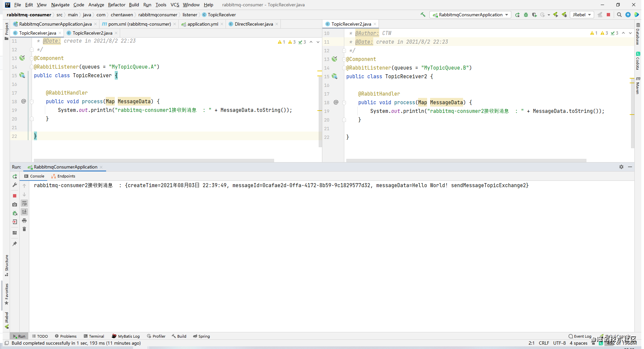Toggle scroll to end of console
This screenshot has width=644, height=349.
pyautogui.click(x=24, y=212)
